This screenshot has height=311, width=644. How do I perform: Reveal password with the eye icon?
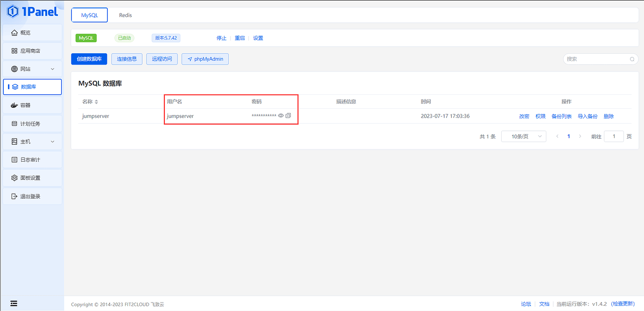point(281,116)
